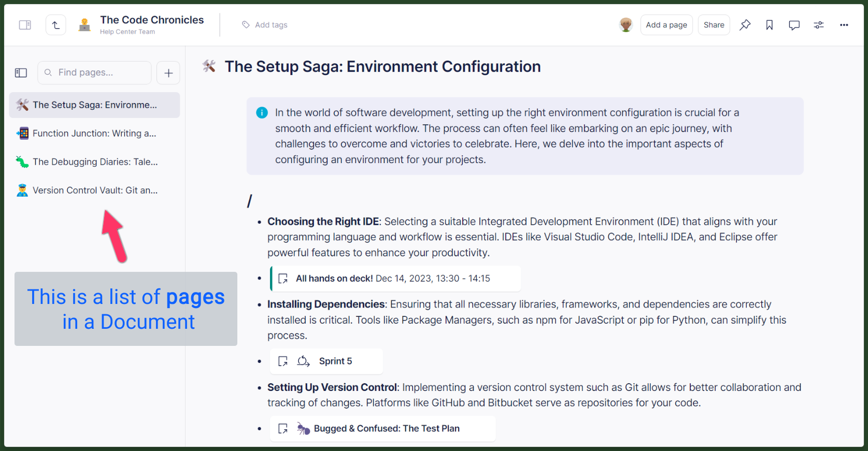868x451 pixels.
Task: Click Add tags next to title
Action: 265,25
